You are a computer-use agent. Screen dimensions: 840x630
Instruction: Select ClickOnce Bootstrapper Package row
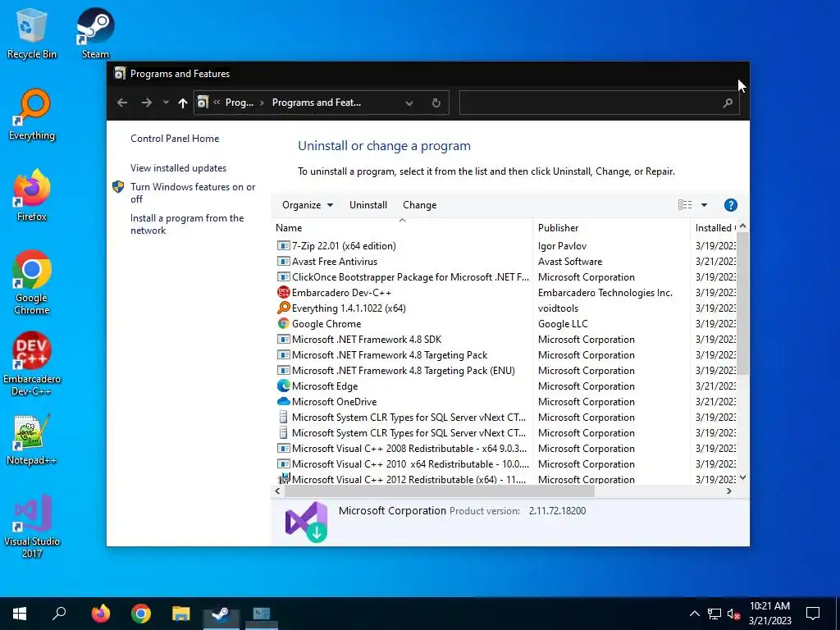coord(505,277)
